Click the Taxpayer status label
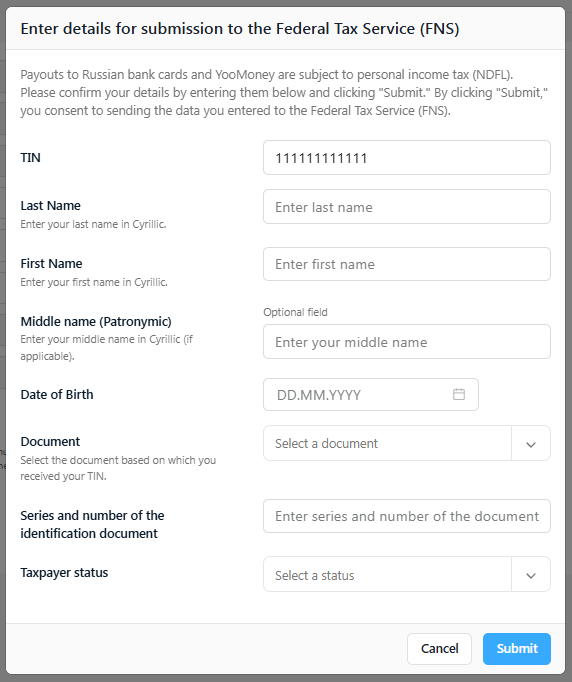This screenshot has width=572, height=682. tap(64, 572)
